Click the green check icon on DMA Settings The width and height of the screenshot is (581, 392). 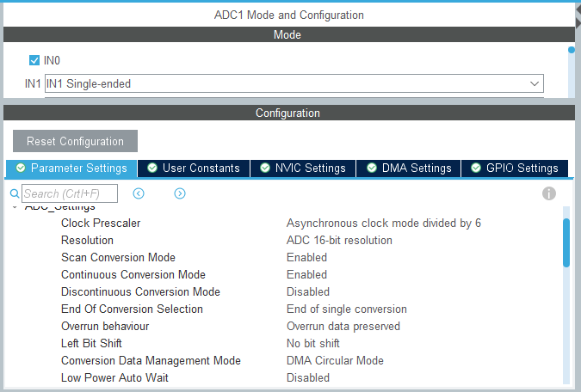tap(371, 168)
